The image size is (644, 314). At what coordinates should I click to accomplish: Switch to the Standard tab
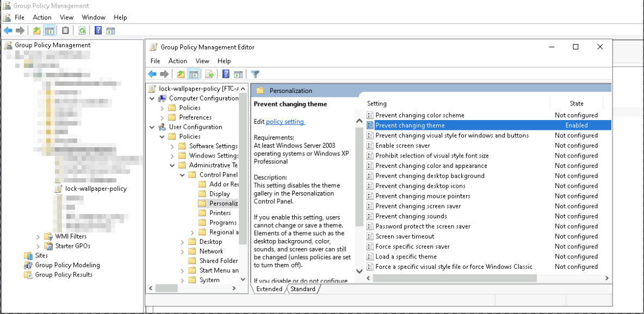pyautogui.click(x=303, y=289)
